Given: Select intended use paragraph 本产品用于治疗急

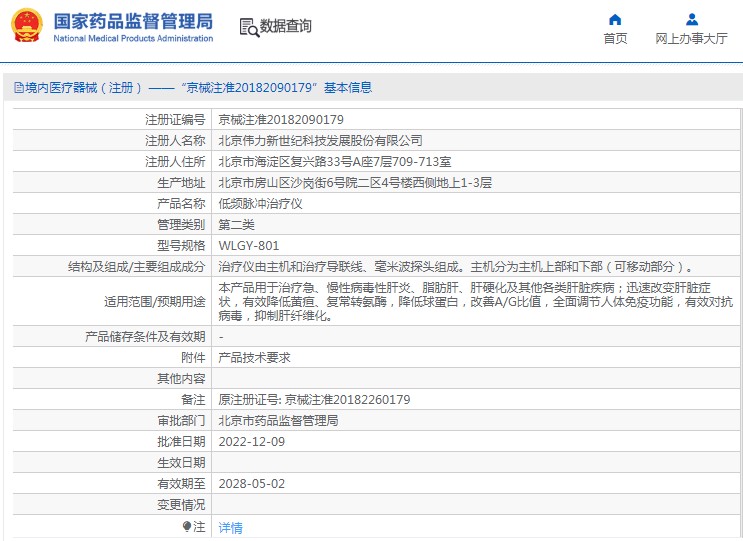Looking at the screenshot, I should pos(476,301).
